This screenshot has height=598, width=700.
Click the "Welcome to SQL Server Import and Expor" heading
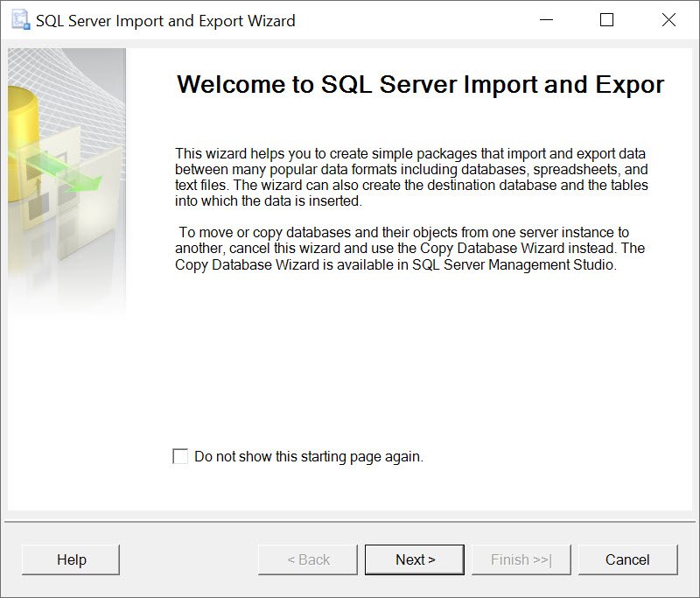coord(421,84)
